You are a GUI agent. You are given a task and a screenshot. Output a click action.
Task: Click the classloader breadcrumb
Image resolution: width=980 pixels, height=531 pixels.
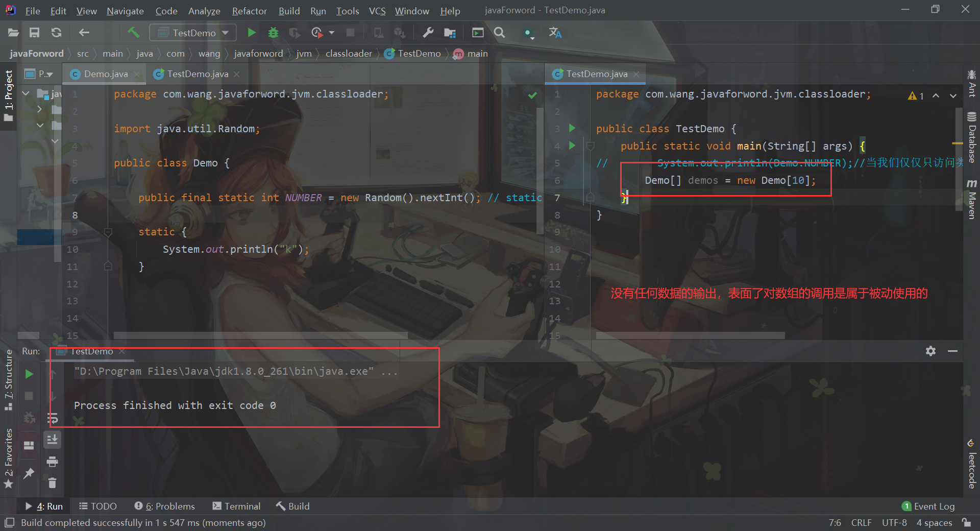pos(349,54)
